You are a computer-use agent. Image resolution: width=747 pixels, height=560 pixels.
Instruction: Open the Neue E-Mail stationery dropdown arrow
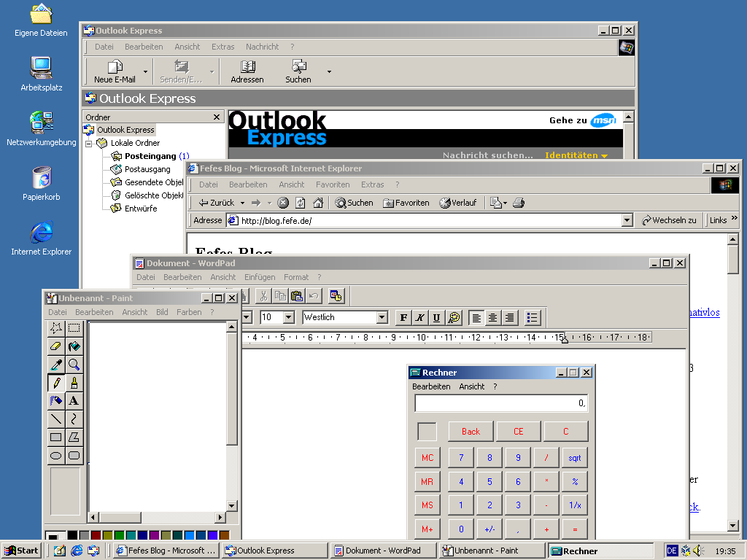click(145, 71)
